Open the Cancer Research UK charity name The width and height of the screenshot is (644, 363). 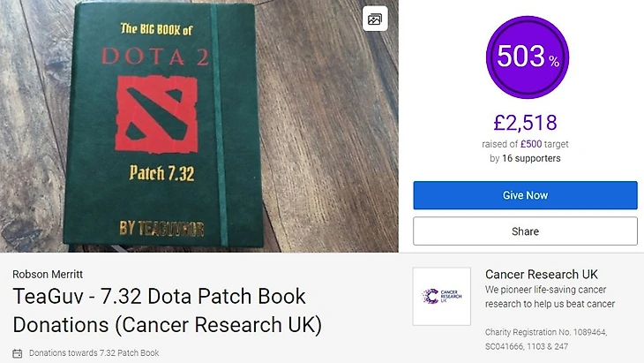click(542, 274)
